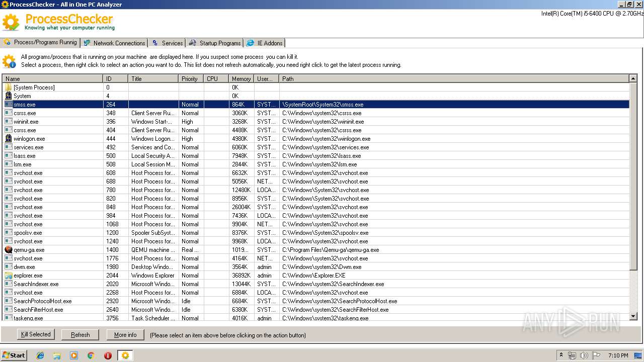Click the dwm.exe row icon
Viewport: 644px width, 362px height.
9,266
